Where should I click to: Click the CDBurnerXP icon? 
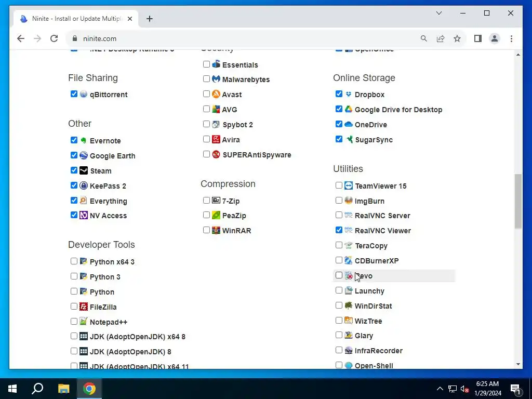tap(349, 260)
